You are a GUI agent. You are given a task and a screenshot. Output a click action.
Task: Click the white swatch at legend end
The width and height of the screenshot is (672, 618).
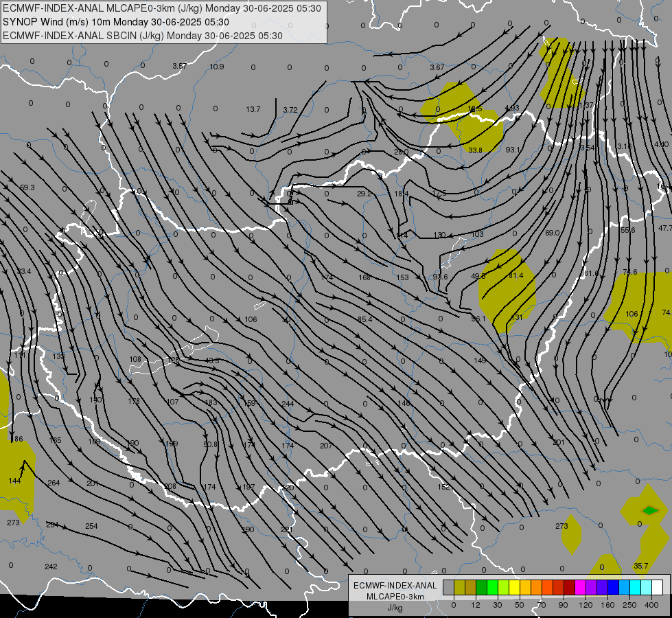pos(657,588)
